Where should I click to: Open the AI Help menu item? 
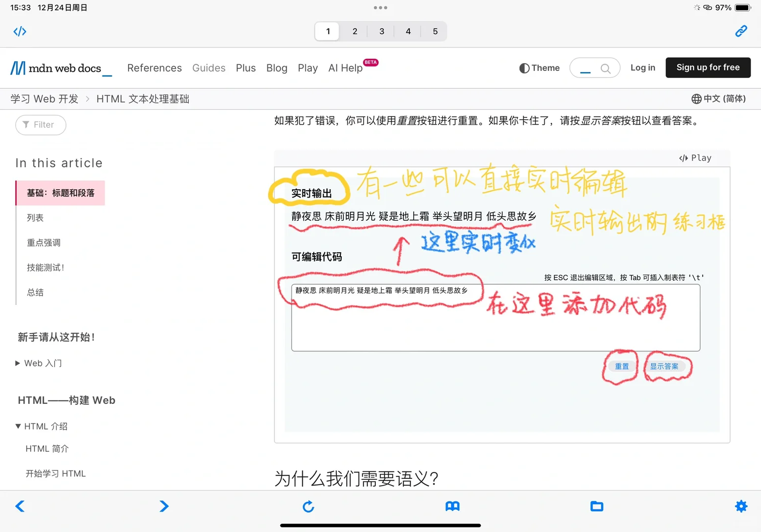345,68
